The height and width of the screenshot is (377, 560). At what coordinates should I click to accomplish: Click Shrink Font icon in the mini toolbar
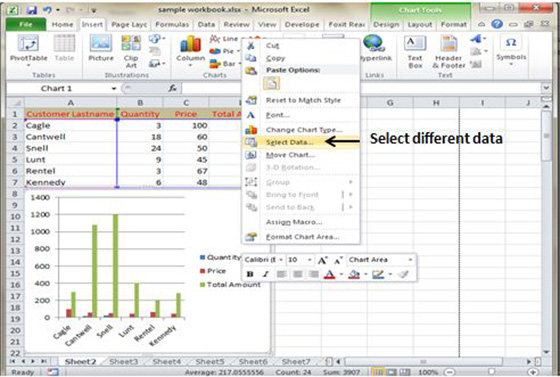click(x=338, y=260)
